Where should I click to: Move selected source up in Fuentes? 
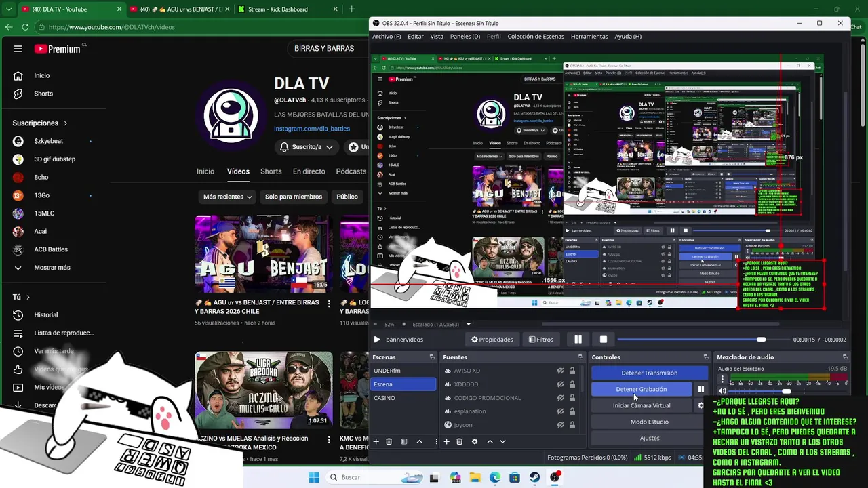pyautogui.click(x=490, y=442)
